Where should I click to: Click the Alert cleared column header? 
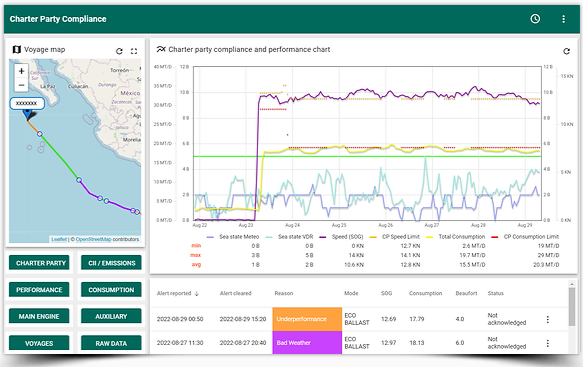pyautogui.click(x=235, y=293)
